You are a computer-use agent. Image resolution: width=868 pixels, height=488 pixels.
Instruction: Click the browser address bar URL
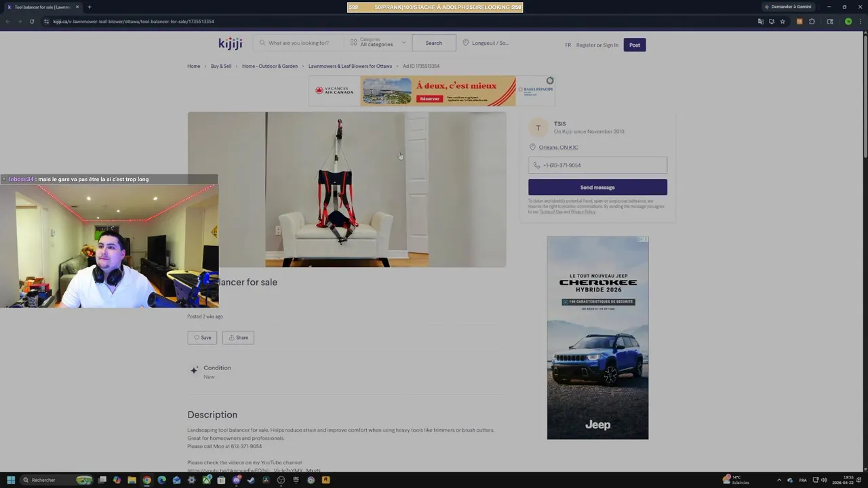click(134, 21)
